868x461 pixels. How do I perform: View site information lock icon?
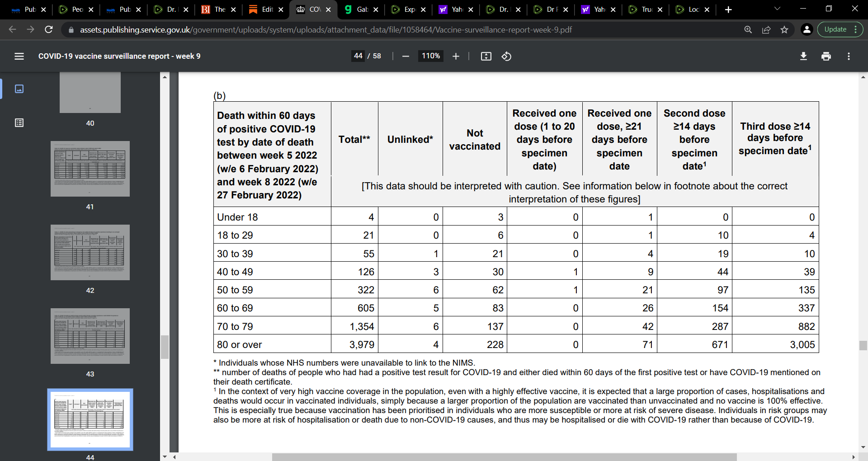click(71, 30)
